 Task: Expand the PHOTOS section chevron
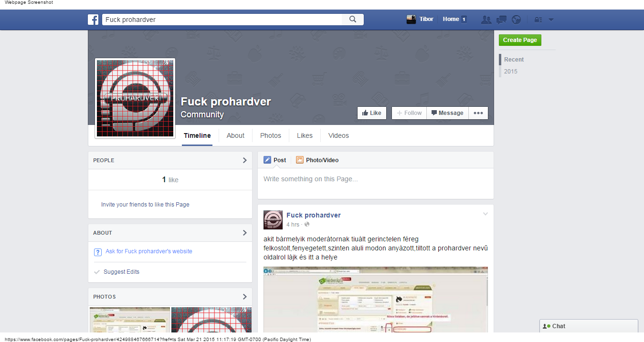(245, 297)
